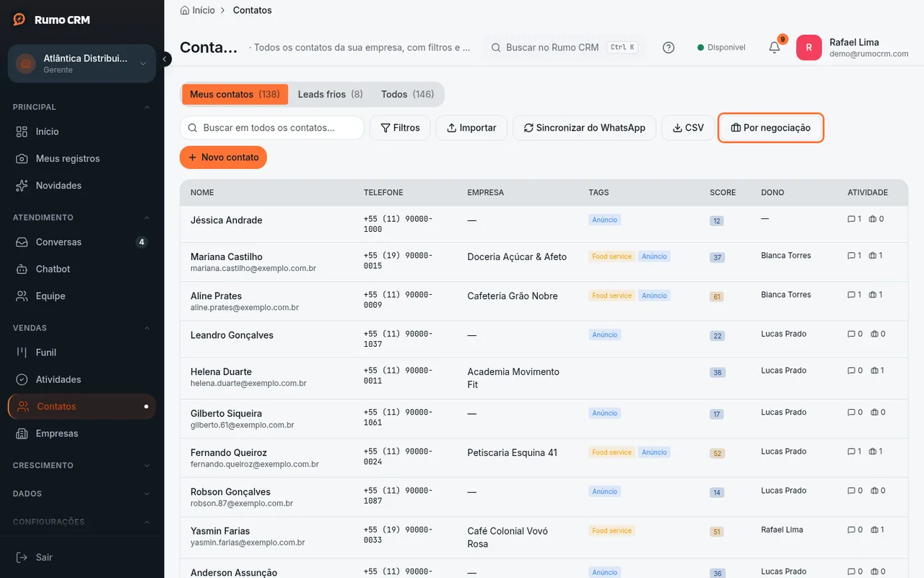Select the Meus contatos tab
Viewport: 924px width, 578px height.
coord(235,94)
